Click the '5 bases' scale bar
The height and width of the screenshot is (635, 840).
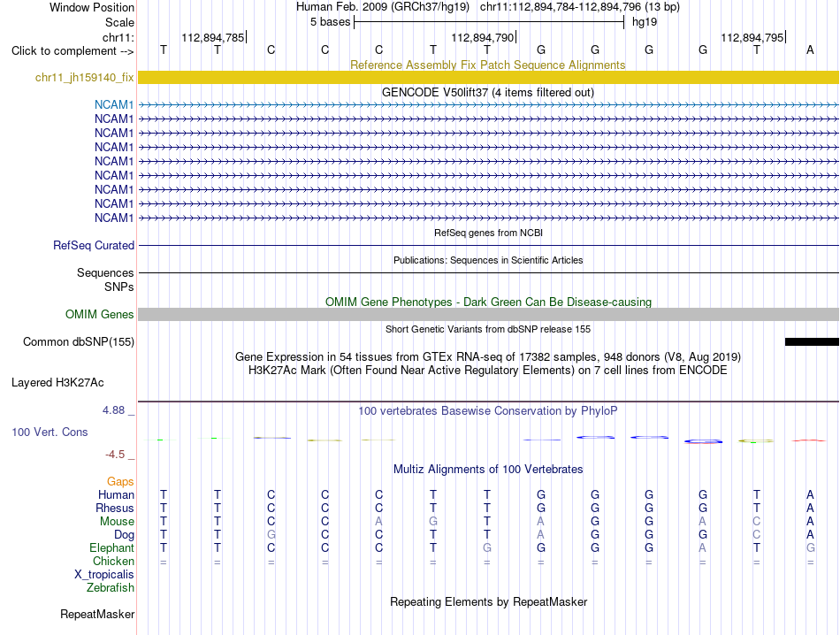pos(489,22)
